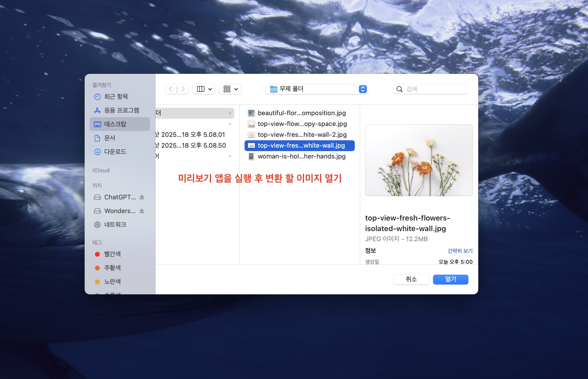The width and height of the screenshot is (588, 379).
Task: Select beautiful-flor...omposition.jpg file
Action: 301,113
